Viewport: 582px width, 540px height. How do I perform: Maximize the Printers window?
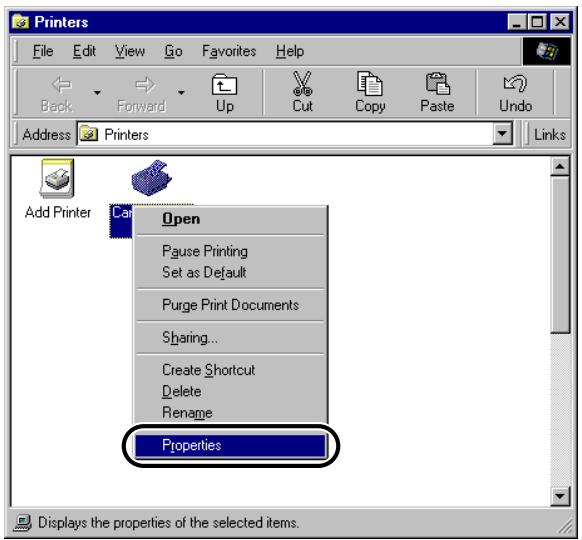pyautogui.click(x=537, y=22)
